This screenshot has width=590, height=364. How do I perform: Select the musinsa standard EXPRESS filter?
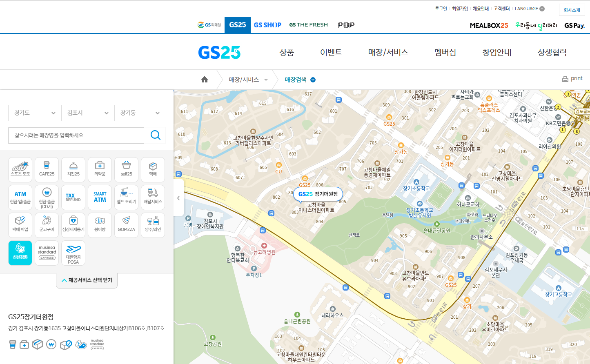click(47, 253)
